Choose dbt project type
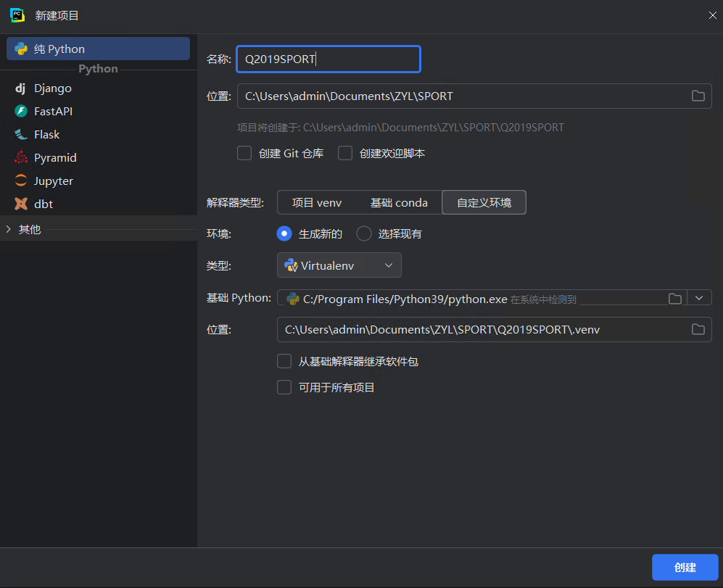This screenshot has height=588, width=723. tap(43, 204)
